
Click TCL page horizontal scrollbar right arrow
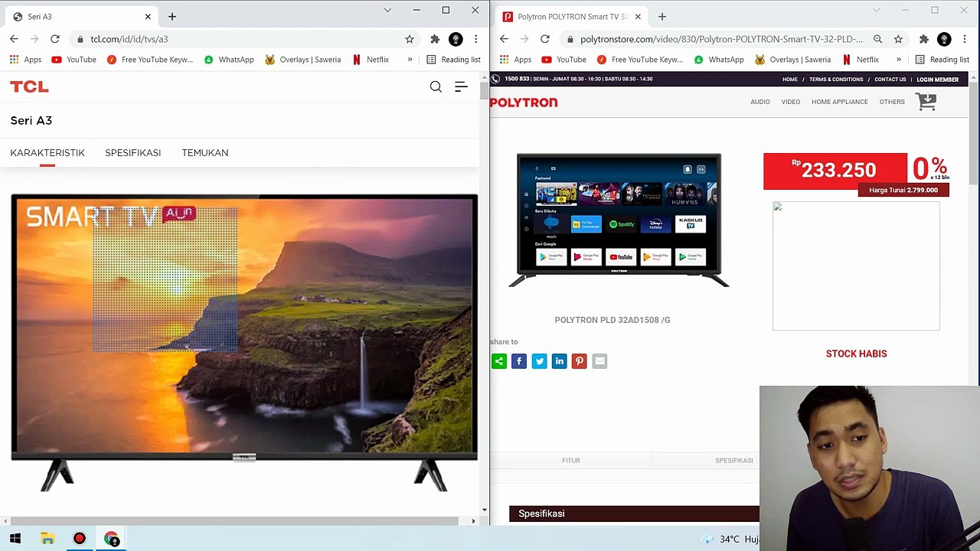tap(473, 521)
